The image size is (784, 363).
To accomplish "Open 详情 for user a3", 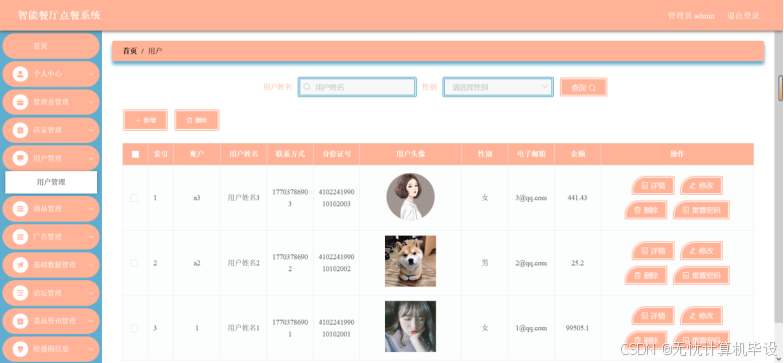I will tap(653, 186).
